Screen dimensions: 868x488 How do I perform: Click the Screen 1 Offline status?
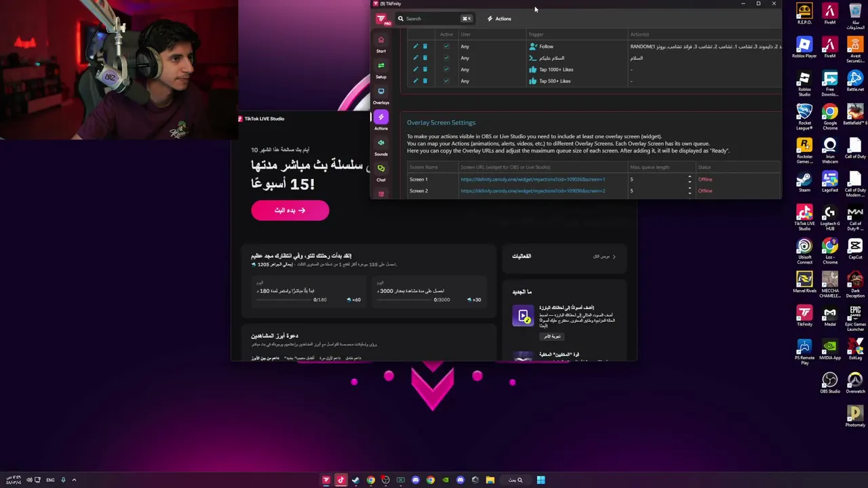(705, 179)
